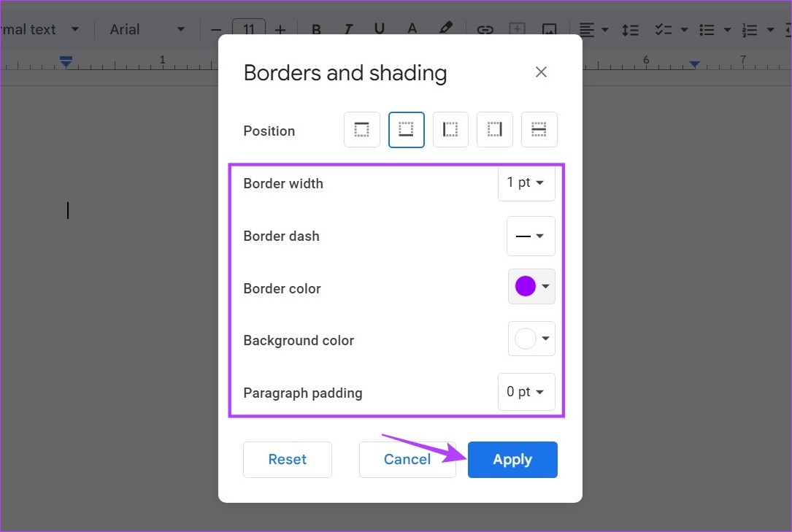Click the numbered list icon
The height and width of the screenshot is (532, 792).
coord(750,30)
